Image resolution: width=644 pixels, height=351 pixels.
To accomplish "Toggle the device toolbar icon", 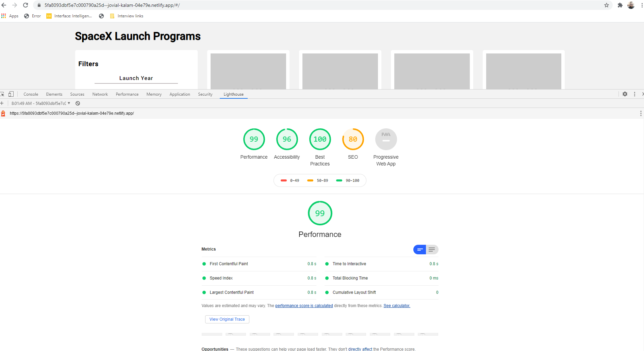I will 11,94.
